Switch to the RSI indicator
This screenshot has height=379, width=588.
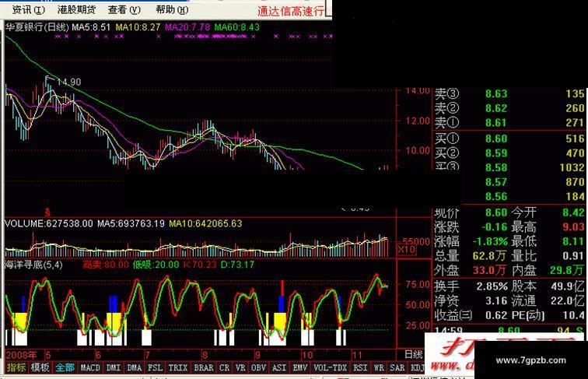tap(360, 368)
